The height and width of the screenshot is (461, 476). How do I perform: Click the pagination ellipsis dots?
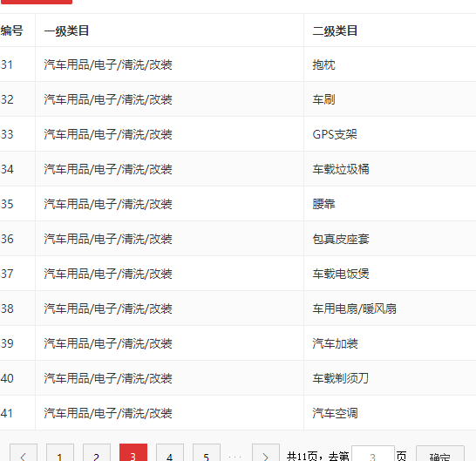235,456
